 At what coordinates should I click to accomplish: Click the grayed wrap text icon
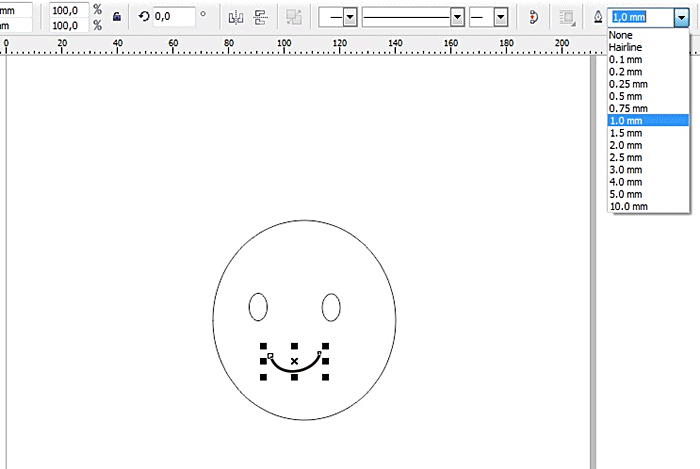pyautogui.click(x=294, y=17)
